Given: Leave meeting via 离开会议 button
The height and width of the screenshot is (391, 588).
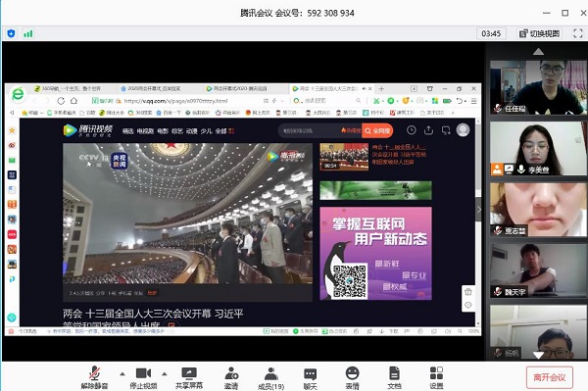Looking at the screenshot, I should [x=550, y=377].
